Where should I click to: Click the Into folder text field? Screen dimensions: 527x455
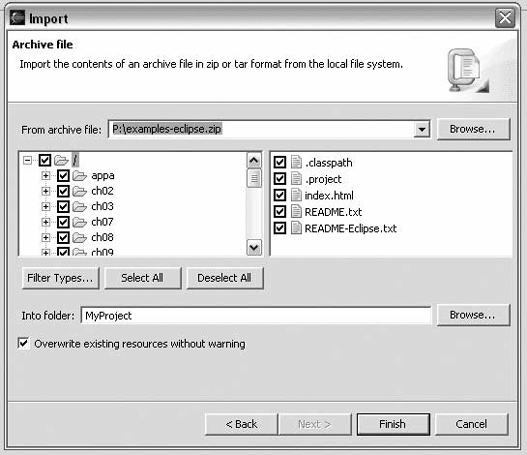(x=256, y=316)
